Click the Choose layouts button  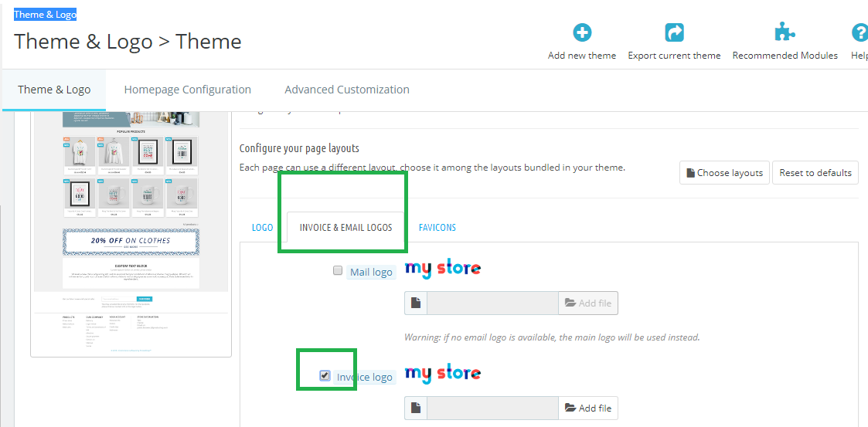(x=725, y=172)
